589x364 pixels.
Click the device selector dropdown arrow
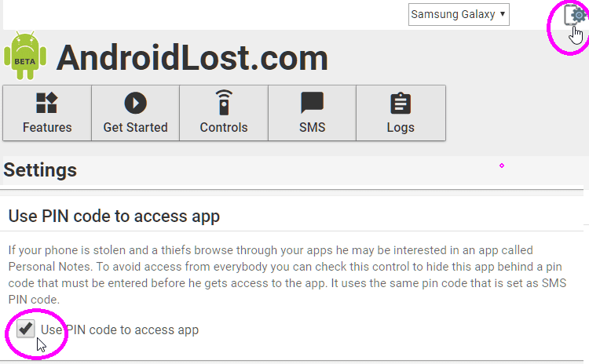[503, 14]
